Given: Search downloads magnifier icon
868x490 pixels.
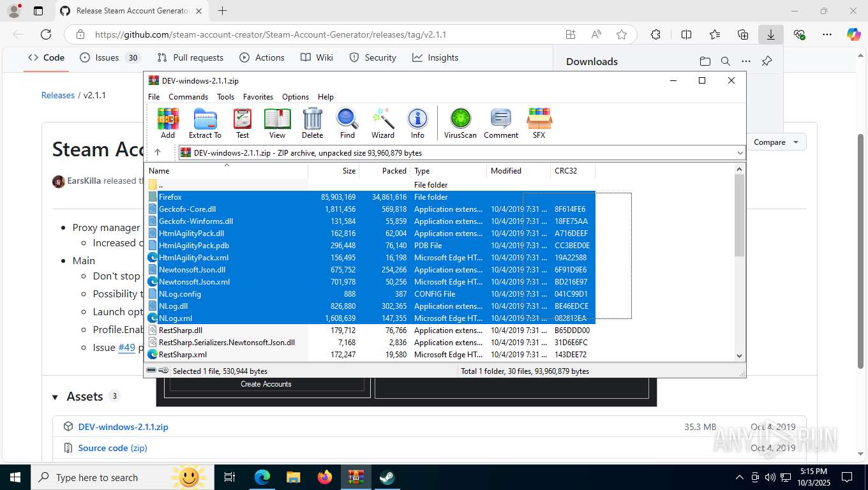Looking at the screenshot, I should (x=725, y=61).
